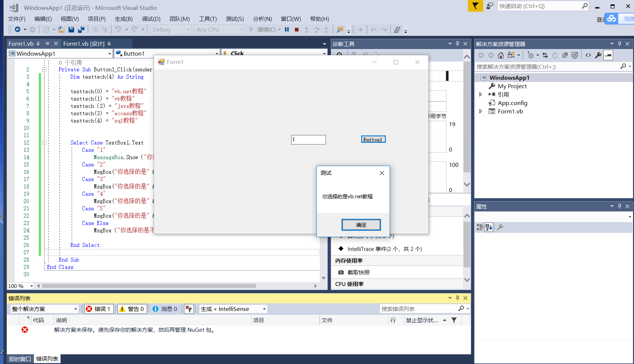The height and width of the screenshot is (364, 634).
Task: Expand the Form1.vb tree node
Action: click(x=481, y=111)
